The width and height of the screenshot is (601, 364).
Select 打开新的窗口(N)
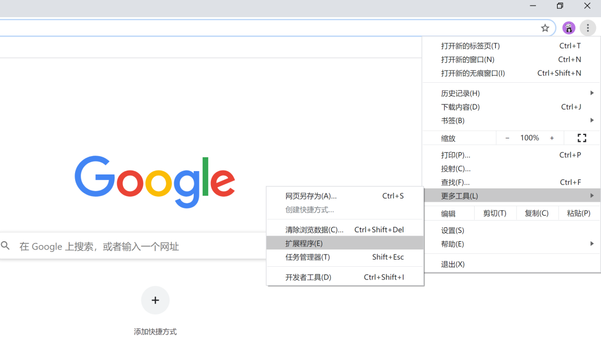click(x=511, y=59)
